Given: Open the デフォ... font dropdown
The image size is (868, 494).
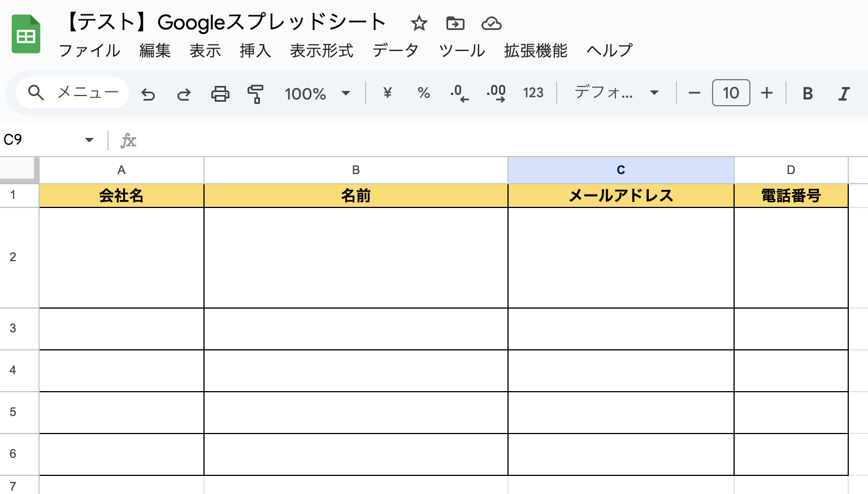Looking at the screenshot, I should pyautogui.click(x=617, y=93).
